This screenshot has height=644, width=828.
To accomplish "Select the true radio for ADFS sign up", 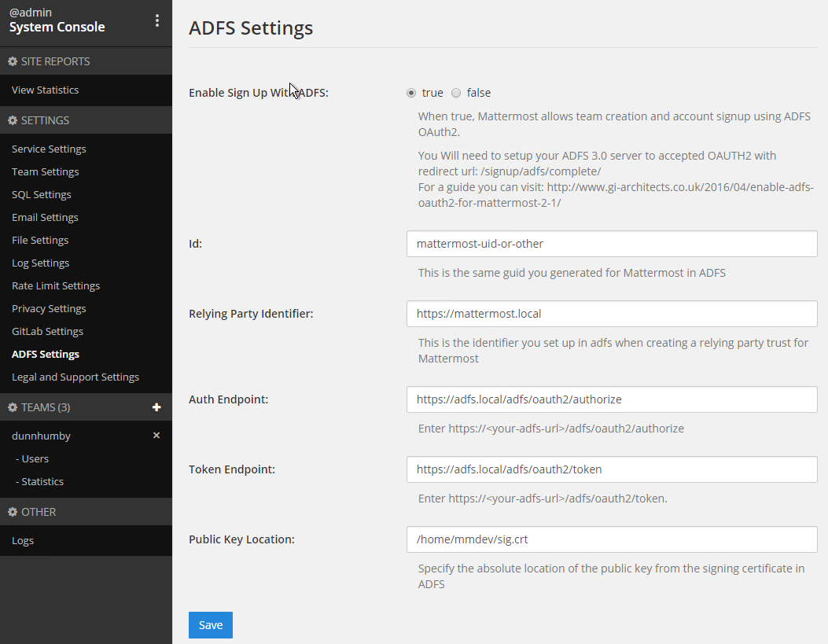I will pyautogui.click(x=411, y=93).
